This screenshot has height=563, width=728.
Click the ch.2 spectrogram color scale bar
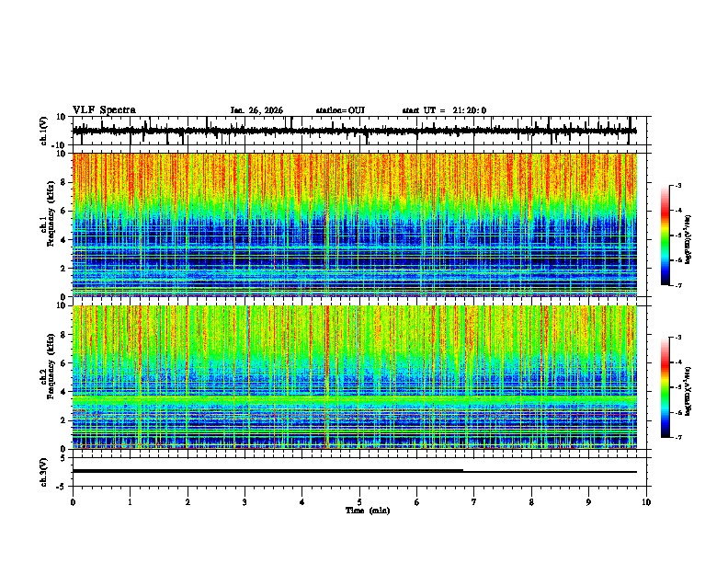click(x=665, y=387)
